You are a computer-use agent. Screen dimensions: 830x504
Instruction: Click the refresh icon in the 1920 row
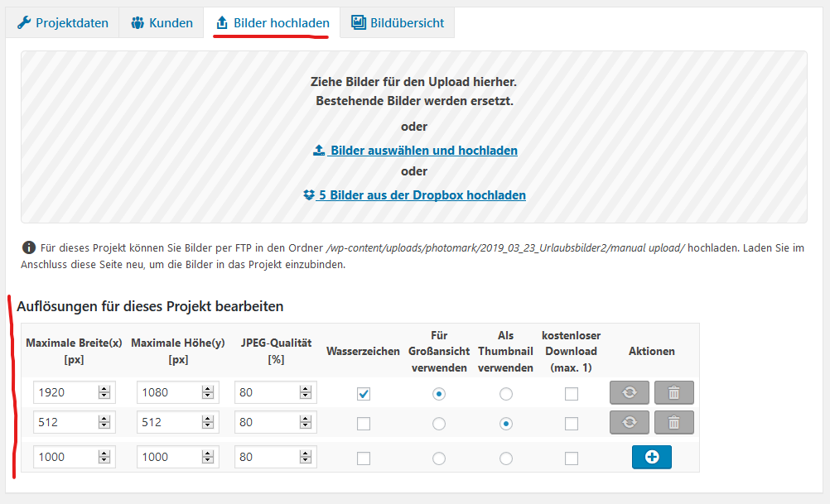click(x=630, y=392)
